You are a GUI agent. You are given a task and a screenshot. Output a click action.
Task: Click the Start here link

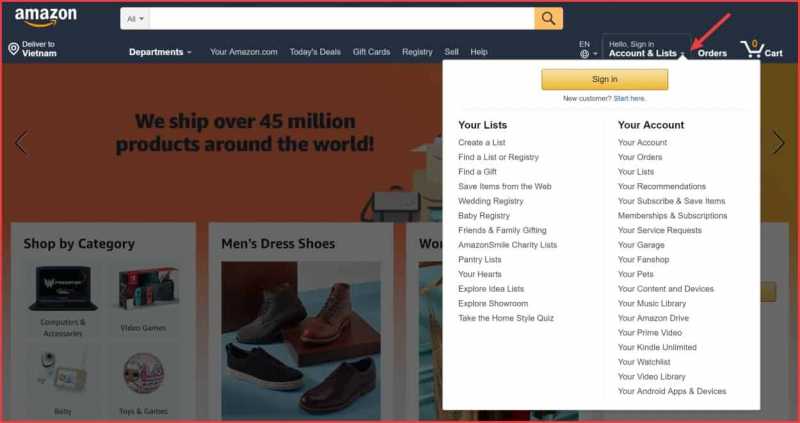[x=629, y=98]
